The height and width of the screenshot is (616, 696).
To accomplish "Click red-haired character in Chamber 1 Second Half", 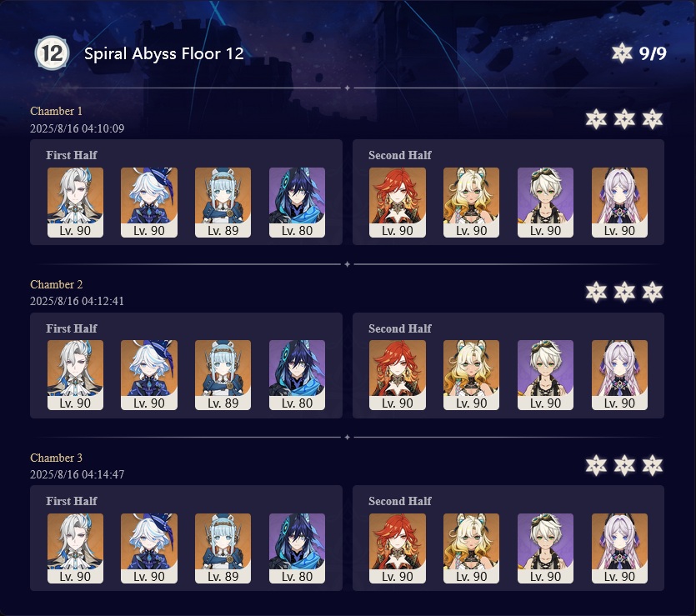I will [398, 203].
